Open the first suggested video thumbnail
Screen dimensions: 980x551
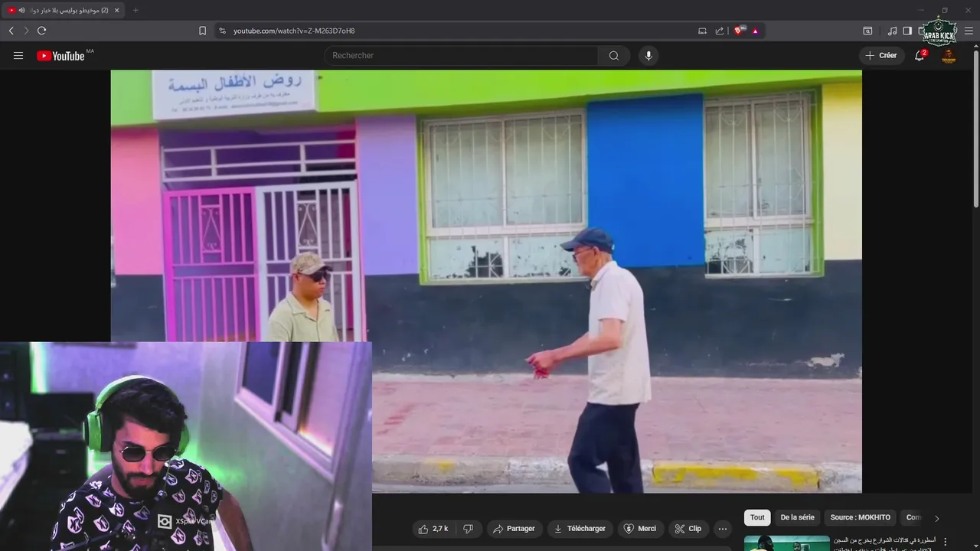(787, 543)
